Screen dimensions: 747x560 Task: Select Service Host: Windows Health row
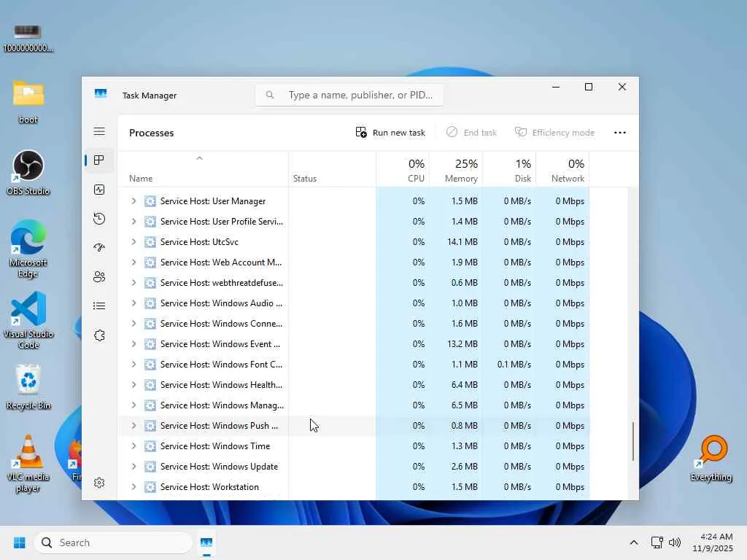[x=354, y=385]
